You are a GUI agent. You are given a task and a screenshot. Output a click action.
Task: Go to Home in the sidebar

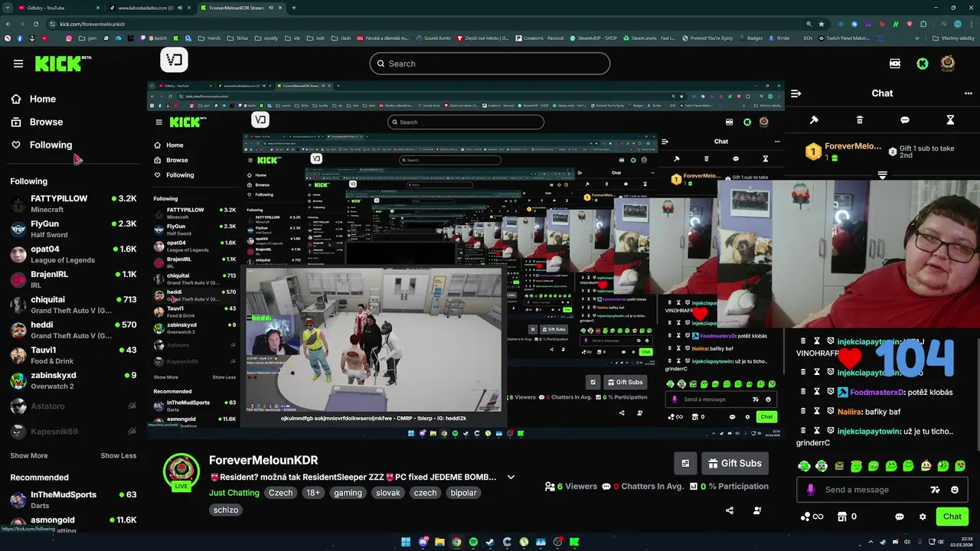tap(43, 99)
